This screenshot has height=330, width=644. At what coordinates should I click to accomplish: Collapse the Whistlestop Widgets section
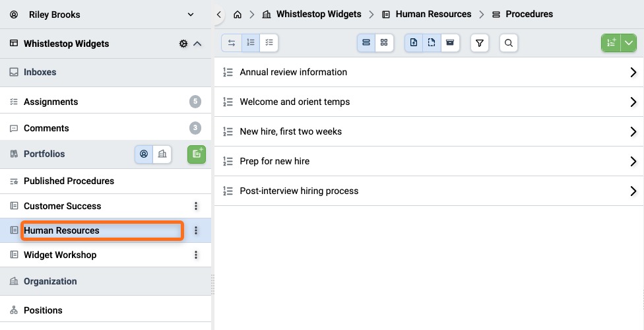(197, 44)
